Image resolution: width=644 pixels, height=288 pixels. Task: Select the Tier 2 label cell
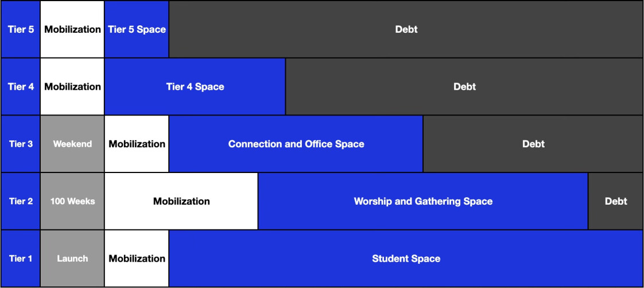21,201
